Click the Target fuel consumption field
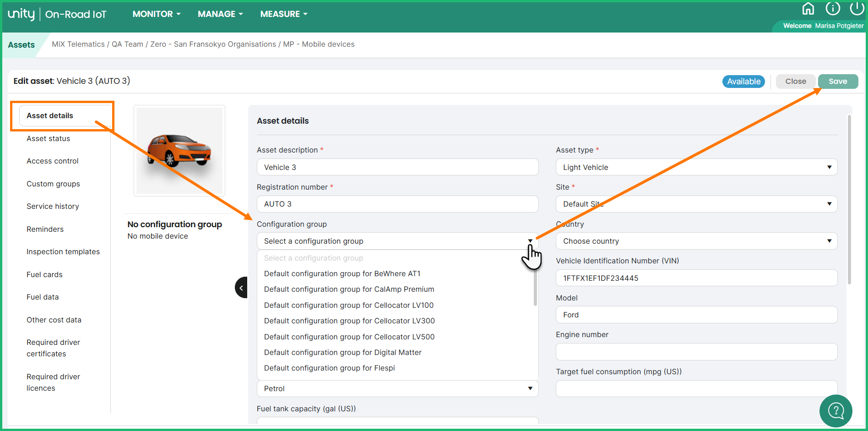Screen dimensions: 868x431 tap(696, 388)
